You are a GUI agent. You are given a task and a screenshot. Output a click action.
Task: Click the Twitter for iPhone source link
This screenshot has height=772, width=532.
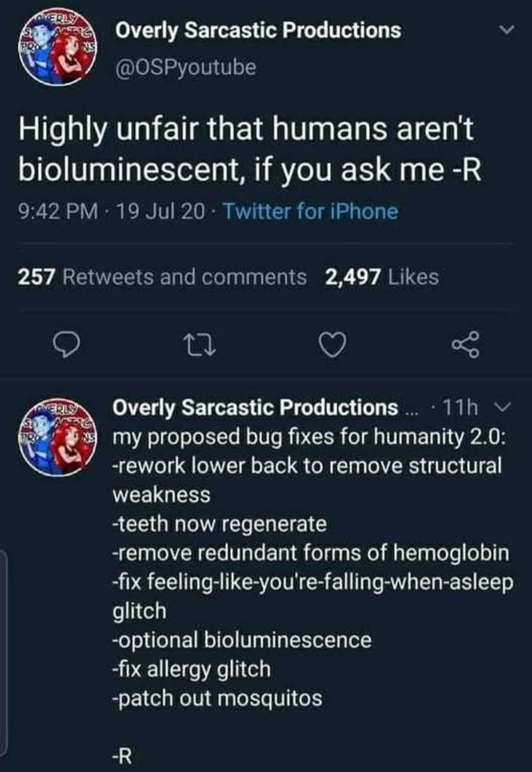(310, 212)
